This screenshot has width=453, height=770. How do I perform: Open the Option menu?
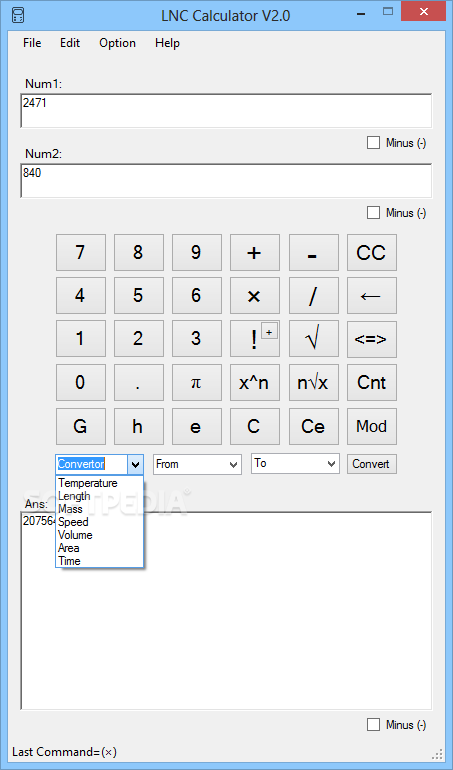[117, 43]
